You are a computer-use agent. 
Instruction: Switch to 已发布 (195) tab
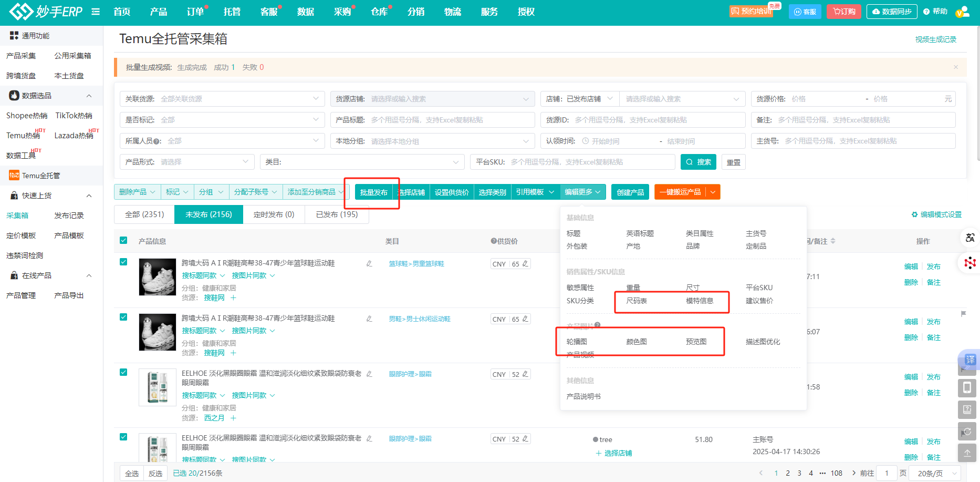pos(337,214)
